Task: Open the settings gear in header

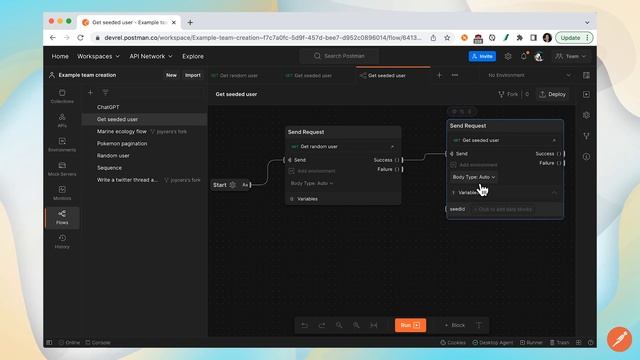Action: 508,56
